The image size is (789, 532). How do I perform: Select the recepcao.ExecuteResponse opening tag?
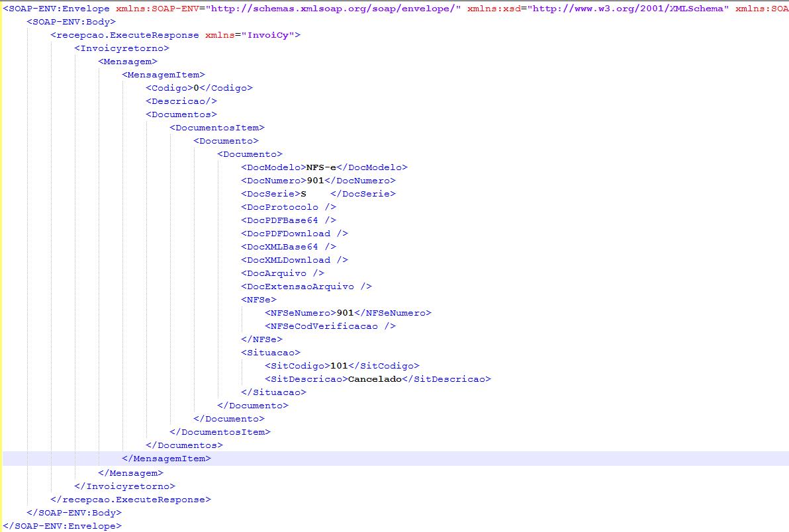[x=124, y=35]
